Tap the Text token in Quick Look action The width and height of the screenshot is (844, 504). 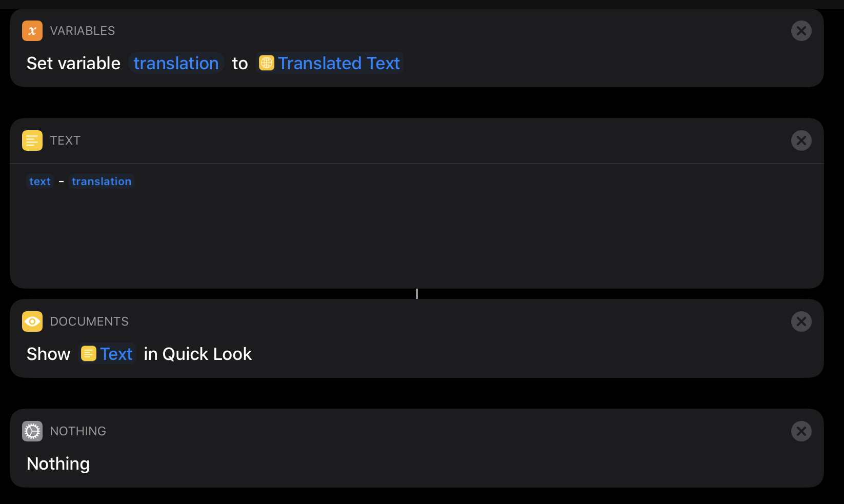(x=107, y=354)
